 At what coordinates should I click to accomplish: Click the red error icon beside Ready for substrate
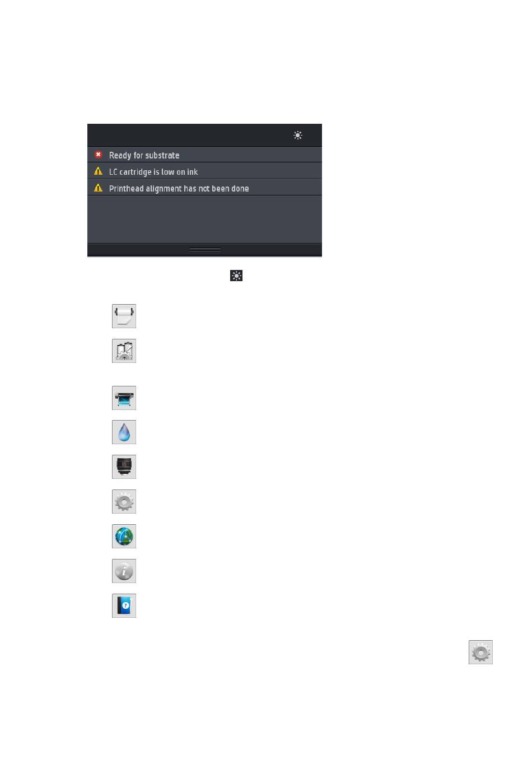pos(99,155)
